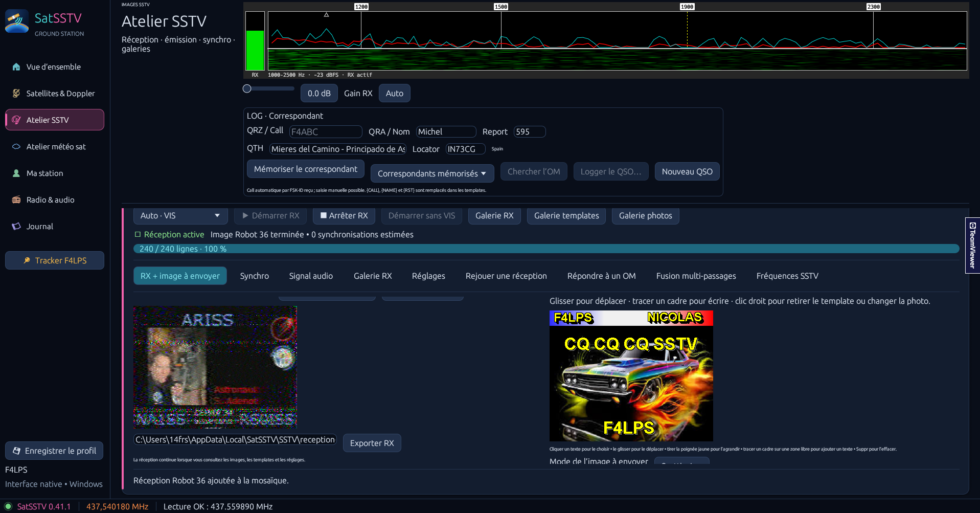Click the Atelier SSTV sidebar icon
The width and height of the screenshot is (980, 513).
16,120
